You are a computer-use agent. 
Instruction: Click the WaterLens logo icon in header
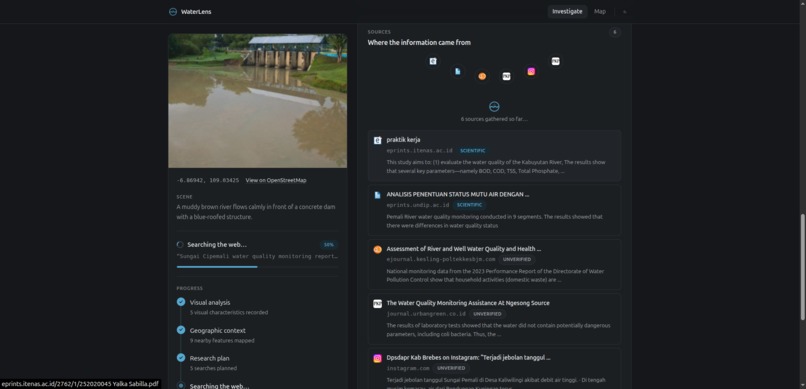tap(173, 12)
